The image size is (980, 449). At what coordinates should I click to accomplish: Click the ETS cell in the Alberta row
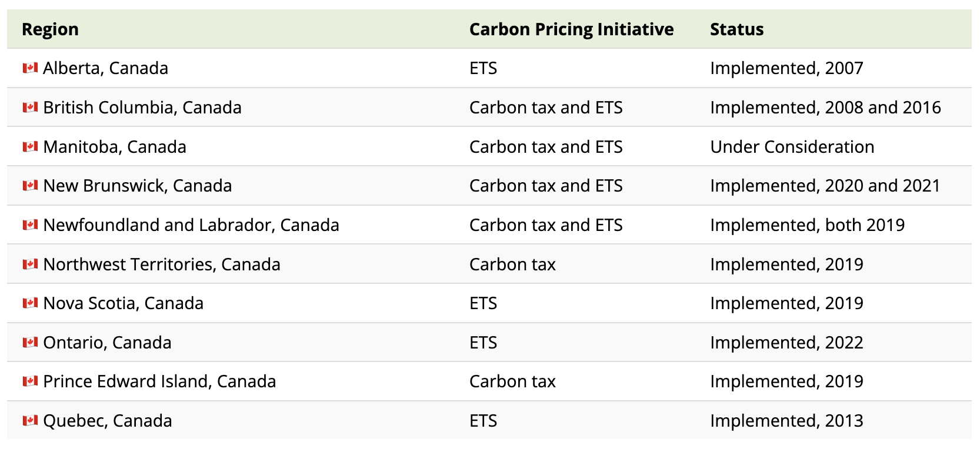click(483, 68)
